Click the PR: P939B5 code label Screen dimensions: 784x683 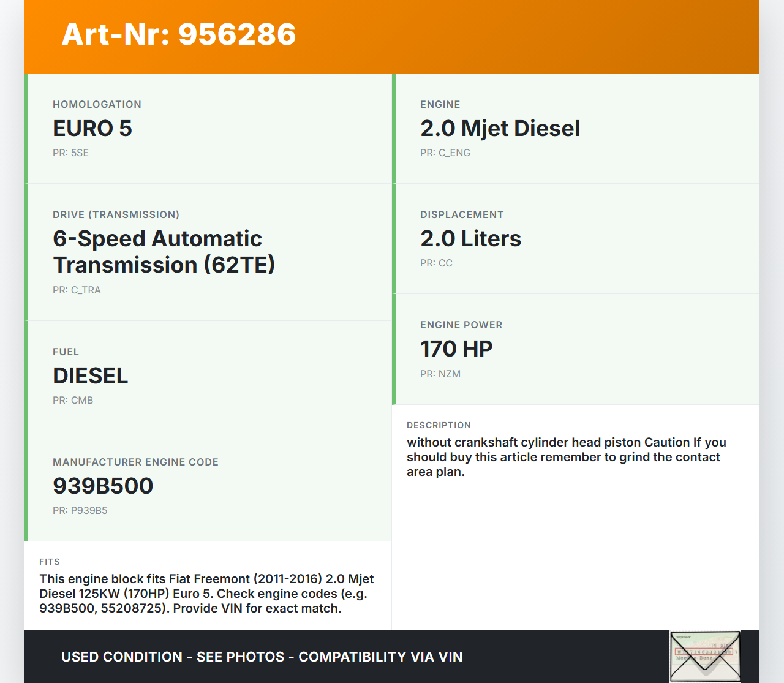[80, 511]
